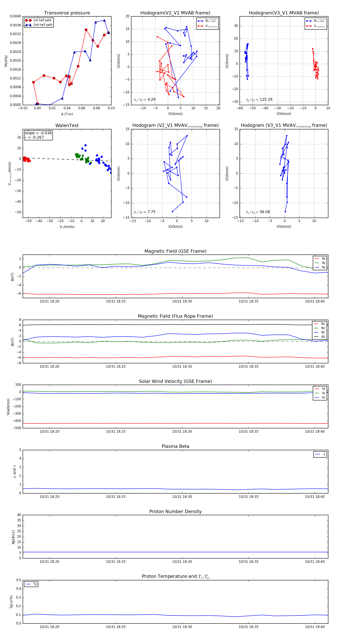Select the βp legend entry in Plasma Beta
The height and width of the screenshot is (644, 351).
pyautogui.click(x=320, y=454)
